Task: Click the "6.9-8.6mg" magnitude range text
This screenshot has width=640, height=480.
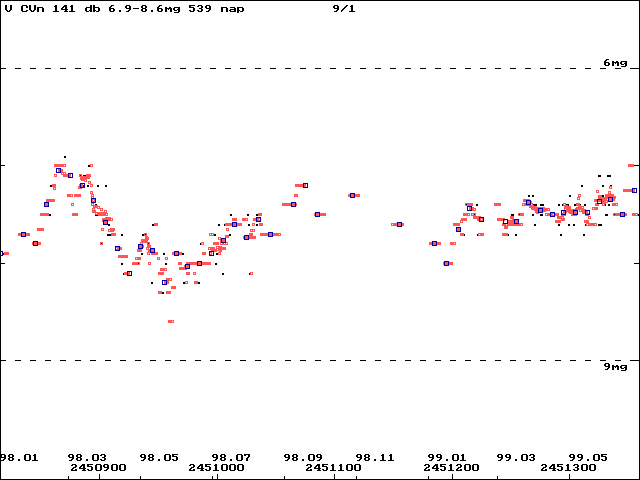Action: (144, 9)
